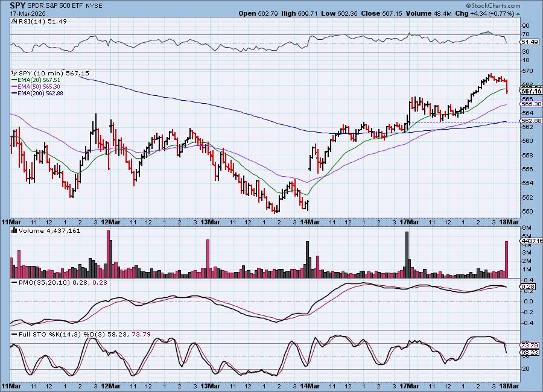
Task: Click the 30 level on the RSI axis
Action: (526, 52)
